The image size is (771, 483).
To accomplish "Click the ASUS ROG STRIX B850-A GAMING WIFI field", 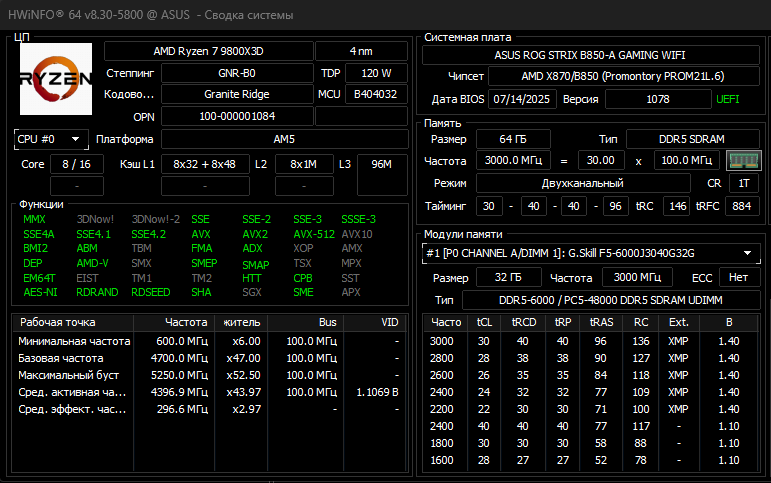I will [591, 55].
